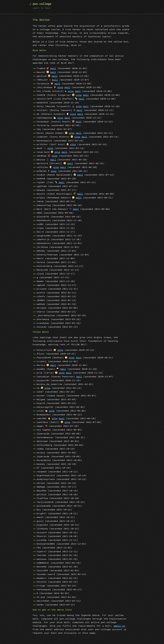The image size is (164, 644).
Task: Click the rock-hand emoji next to xamr00t
Action: [x=49, y=418]
